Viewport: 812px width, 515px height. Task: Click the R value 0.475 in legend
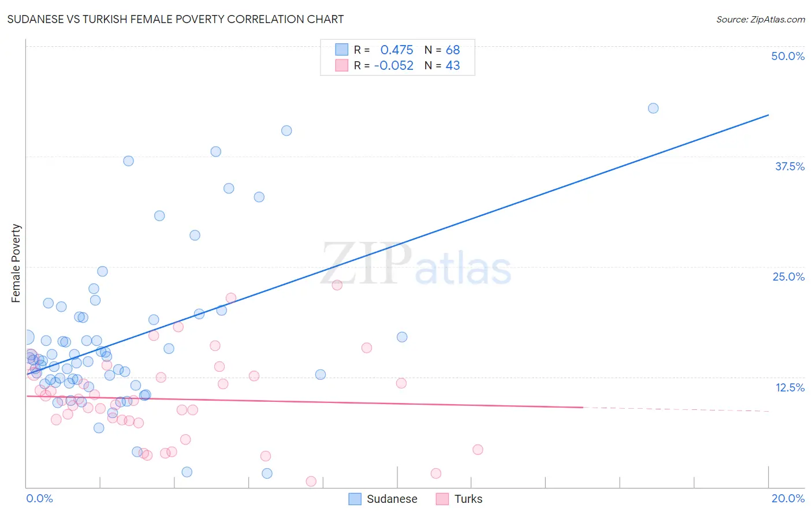[397, 50]
